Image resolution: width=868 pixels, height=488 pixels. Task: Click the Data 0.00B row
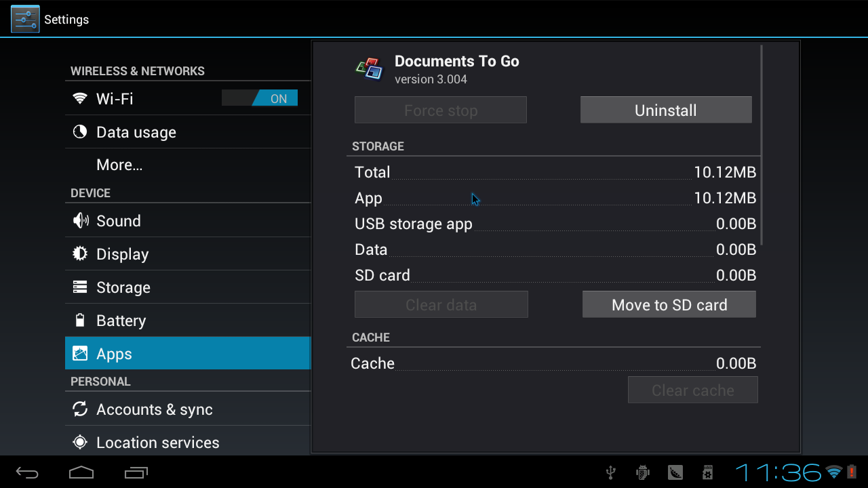click(x=555, y=249)
